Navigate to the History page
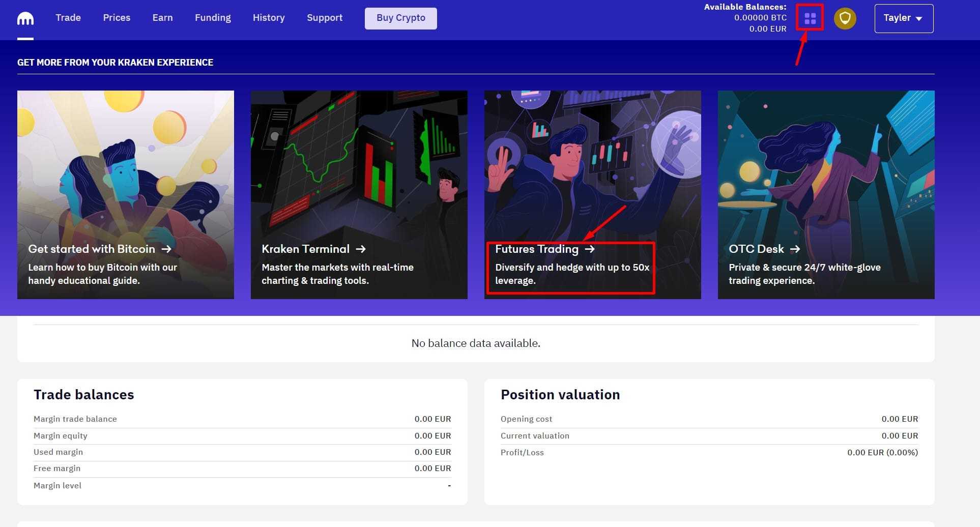Screen dimensions: 980x527 pos(269,18)
